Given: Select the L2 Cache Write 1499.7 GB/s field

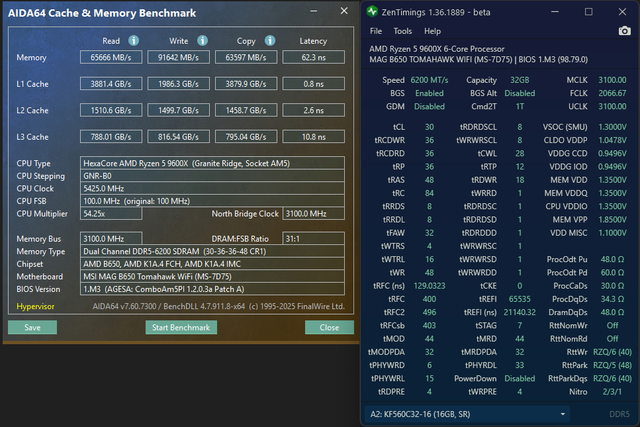Looking at the screenshot, I should [x=178, y=110].
